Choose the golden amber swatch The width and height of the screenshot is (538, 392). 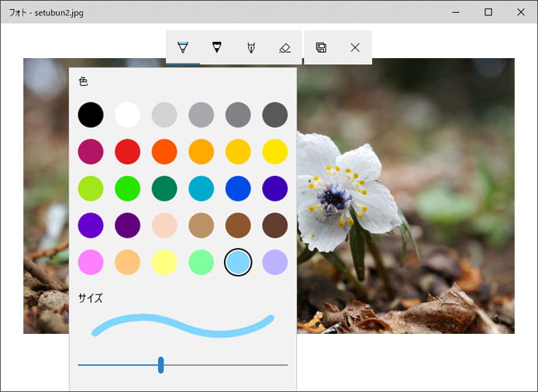point(238,152)
